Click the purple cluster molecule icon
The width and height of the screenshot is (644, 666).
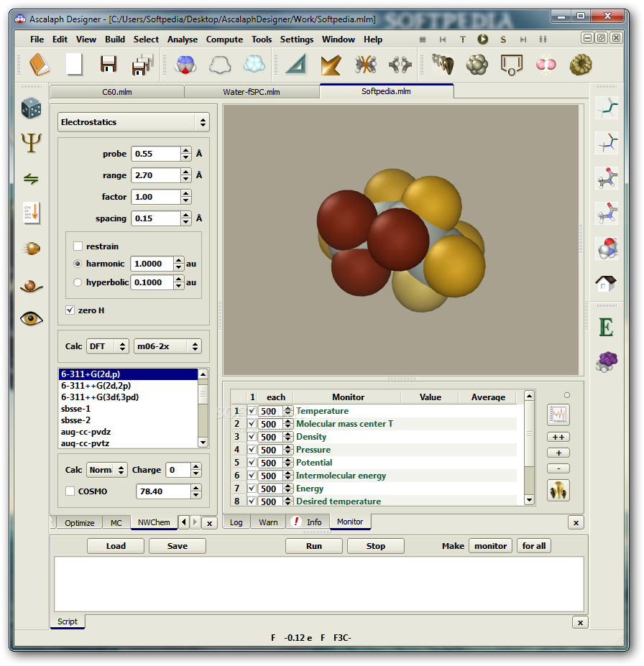pos(606,362)
